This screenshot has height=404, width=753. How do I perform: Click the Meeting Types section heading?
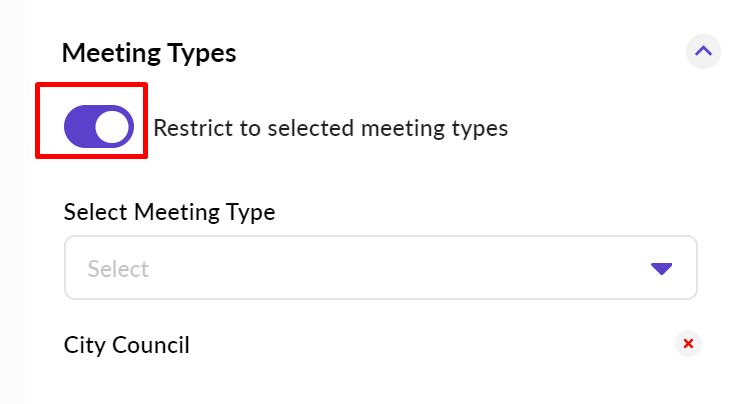click(149, 53)
